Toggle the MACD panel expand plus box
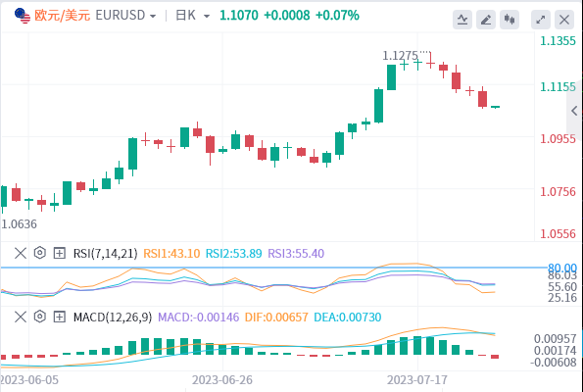 pyautogui.click(x=60, y=317)
